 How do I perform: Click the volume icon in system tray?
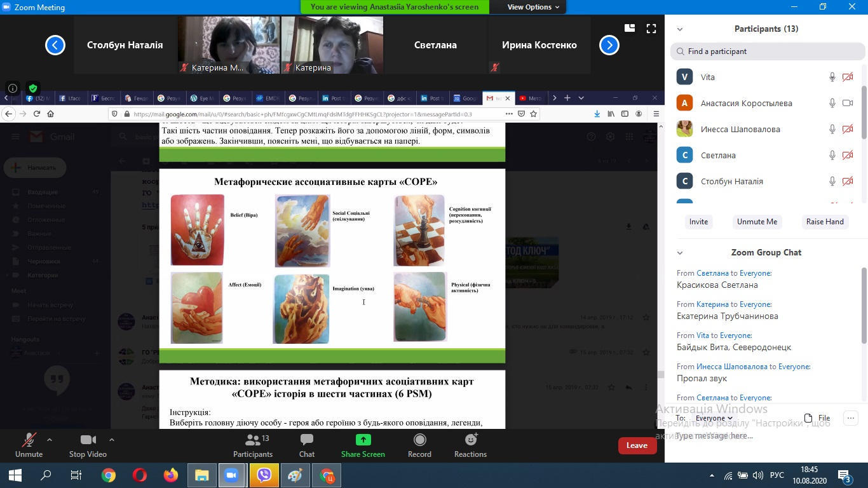(757, 475)
